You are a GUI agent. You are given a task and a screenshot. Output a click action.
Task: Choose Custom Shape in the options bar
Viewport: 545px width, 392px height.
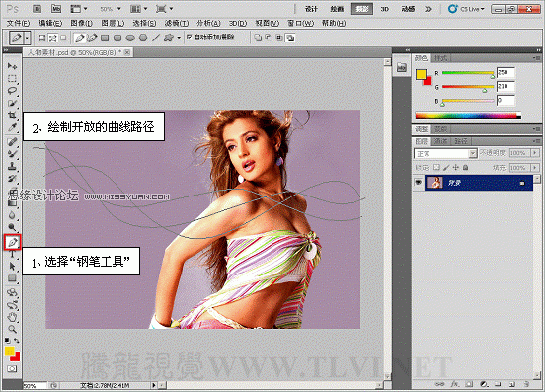[169, 38]
